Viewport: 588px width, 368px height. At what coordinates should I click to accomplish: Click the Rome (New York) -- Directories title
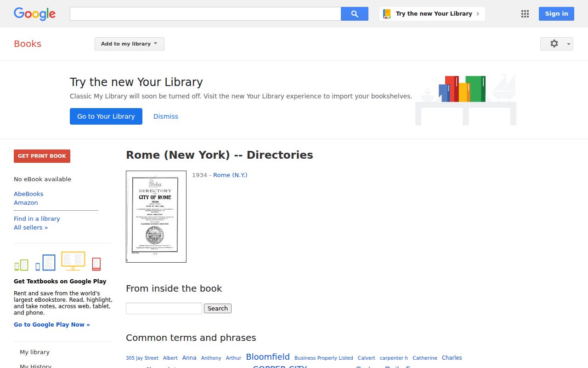(x=220, y=155)
